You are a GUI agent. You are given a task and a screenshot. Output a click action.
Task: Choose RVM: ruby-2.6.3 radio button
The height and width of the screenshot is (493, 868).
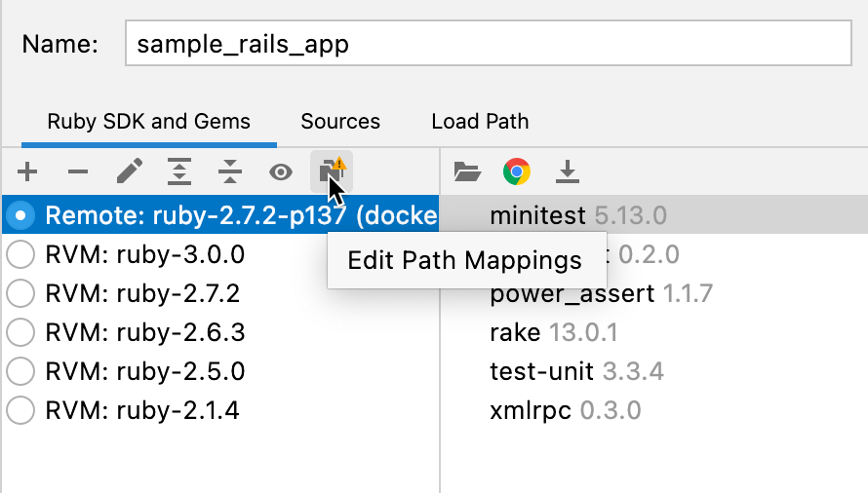coord(21,332)
